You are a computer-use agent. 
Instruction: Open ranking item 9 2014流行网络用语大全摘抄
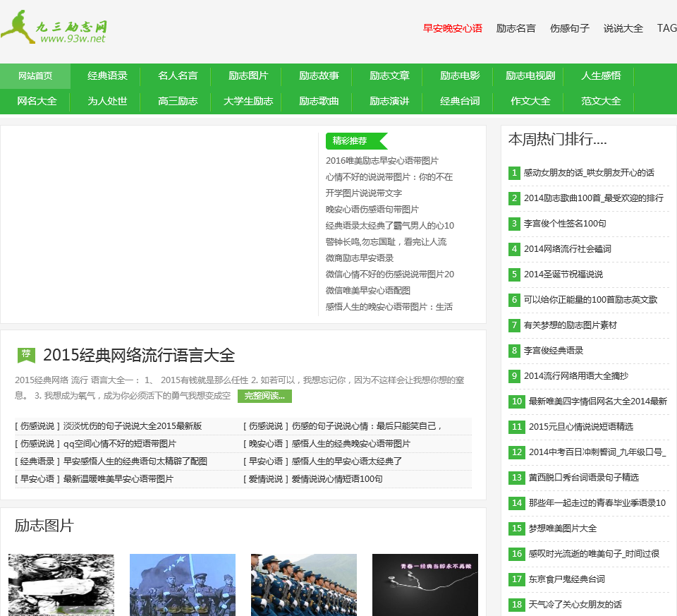[576, 376]
